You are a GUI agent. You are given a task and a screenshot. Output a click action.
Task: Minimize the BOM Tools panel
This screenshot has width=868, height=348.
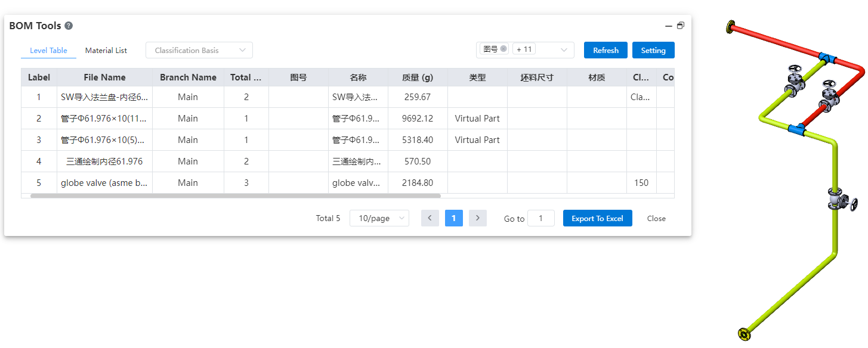point(669,26)
